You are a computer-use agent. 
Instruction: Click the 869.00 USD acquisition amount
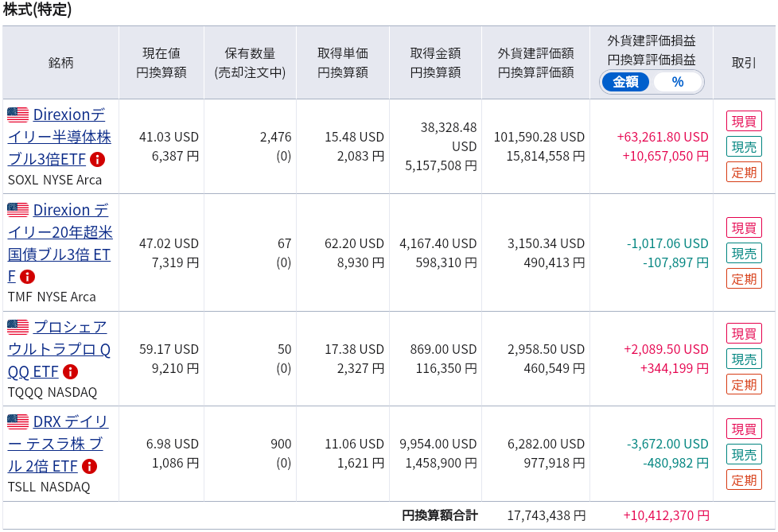(443, 349)
